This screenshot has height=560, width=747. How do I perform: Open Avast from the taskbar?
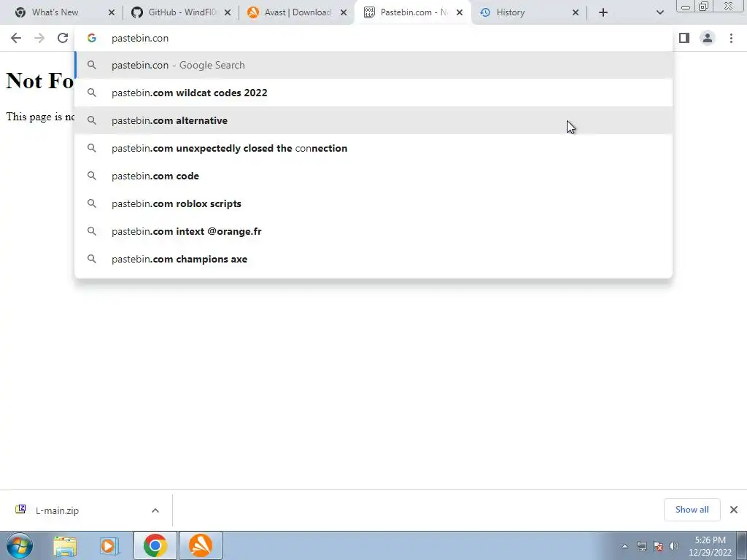pos(201,545)
